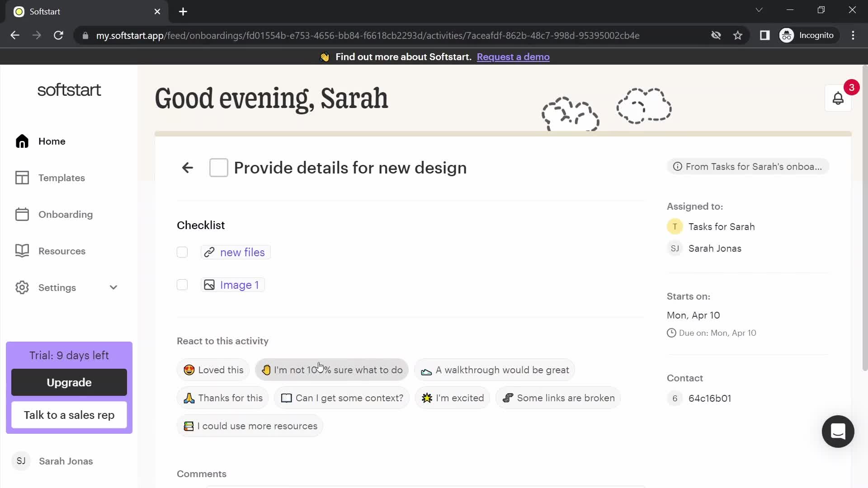
Task: Click the clock icon by Due on
Action: tap(671, 333)
